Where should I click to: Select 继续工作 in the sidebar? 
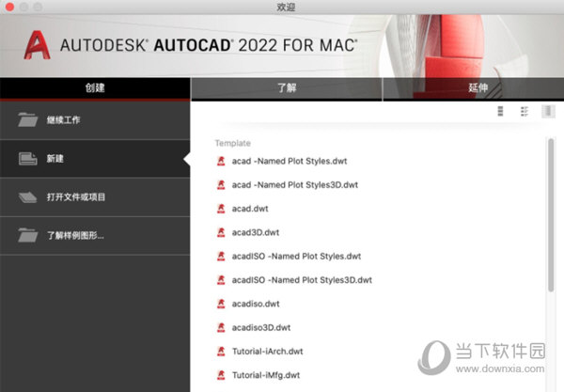click(x=95, y=120)
